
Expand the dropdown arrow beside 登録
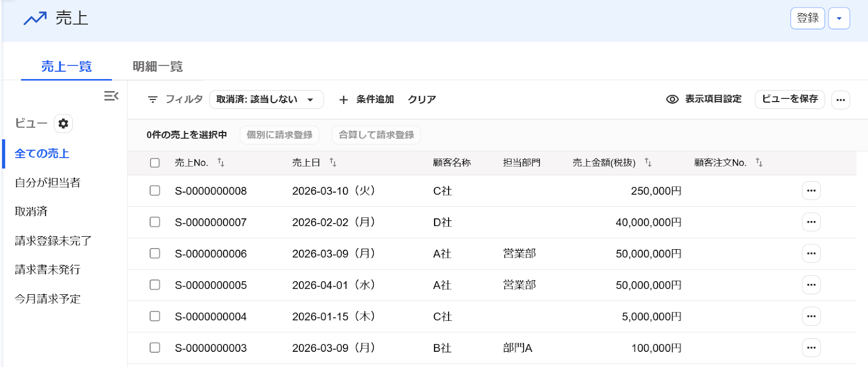pyautogui.click(x=839, y=18)
